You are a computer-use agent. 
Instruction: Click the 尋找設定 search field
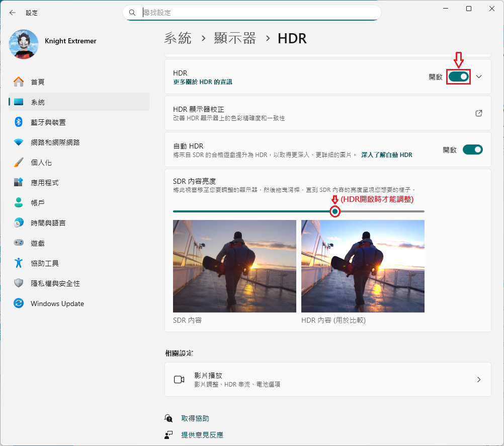pos(252,13)
